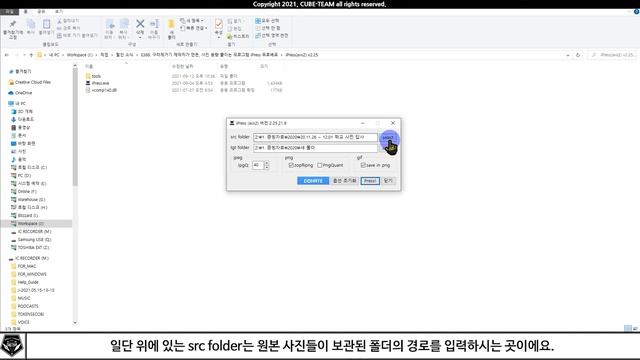The height and width of the screenshot is (360, 640).
Task: Click the close button right of Press!
Action: 388,180
